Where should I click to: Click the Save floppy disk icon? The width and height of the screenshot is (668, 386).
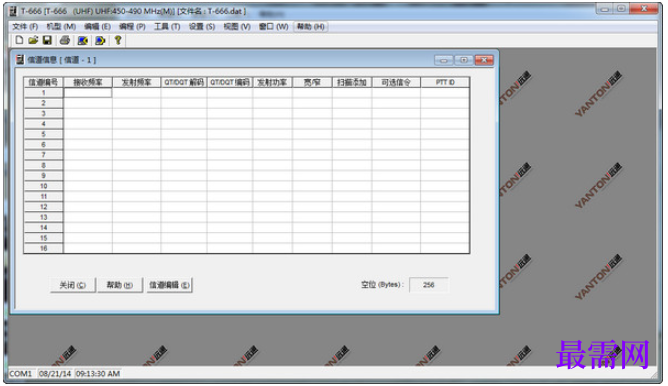click(47, 40)
